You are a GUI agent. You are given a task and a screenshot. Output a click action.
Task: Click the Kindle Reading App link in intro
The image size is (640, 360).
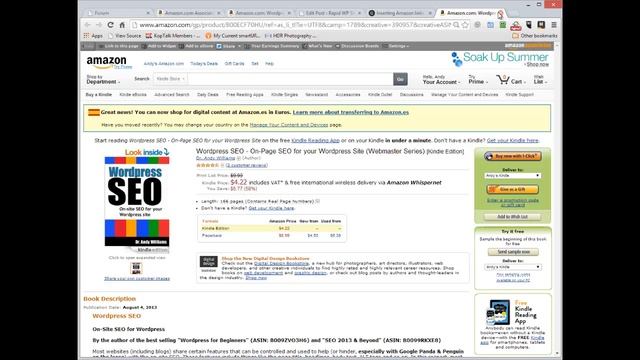[315, 140]
